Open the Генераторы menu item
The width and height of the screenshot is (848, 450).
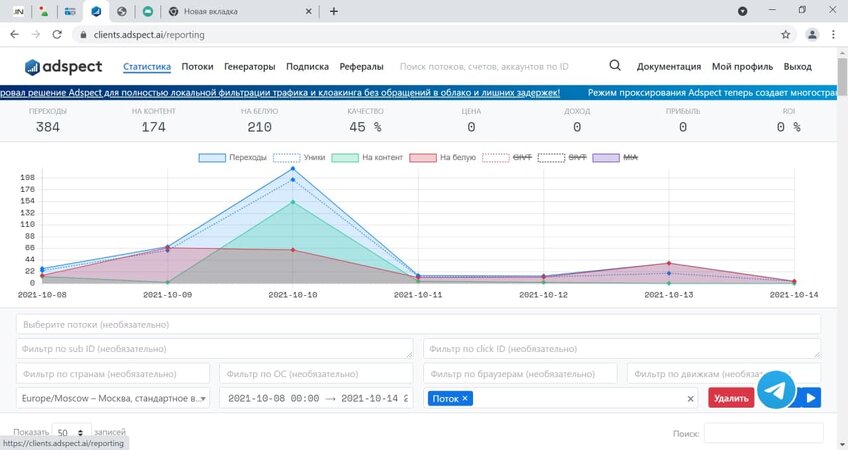click(250, 67)
